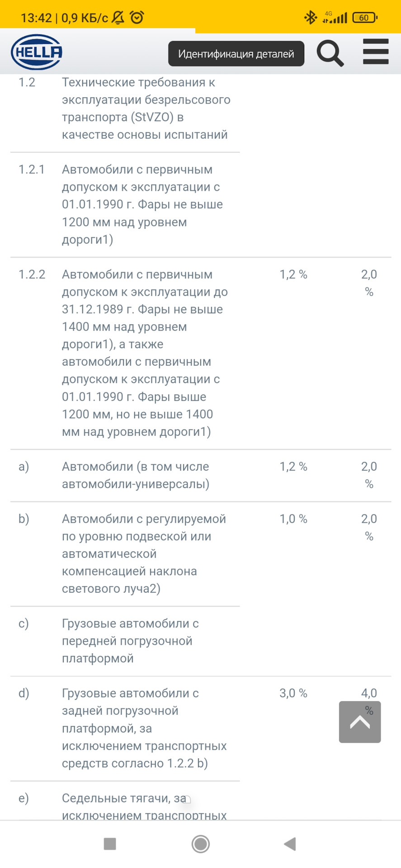Tap the 1,2 % value in row a)
This screenshot has height=868, width=401.
[x=293, y=466]
